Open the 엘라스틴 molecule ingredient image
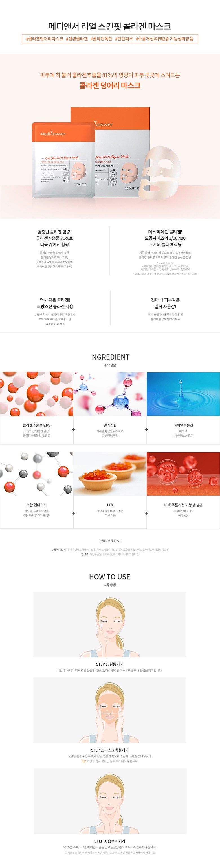 point(110,394)
